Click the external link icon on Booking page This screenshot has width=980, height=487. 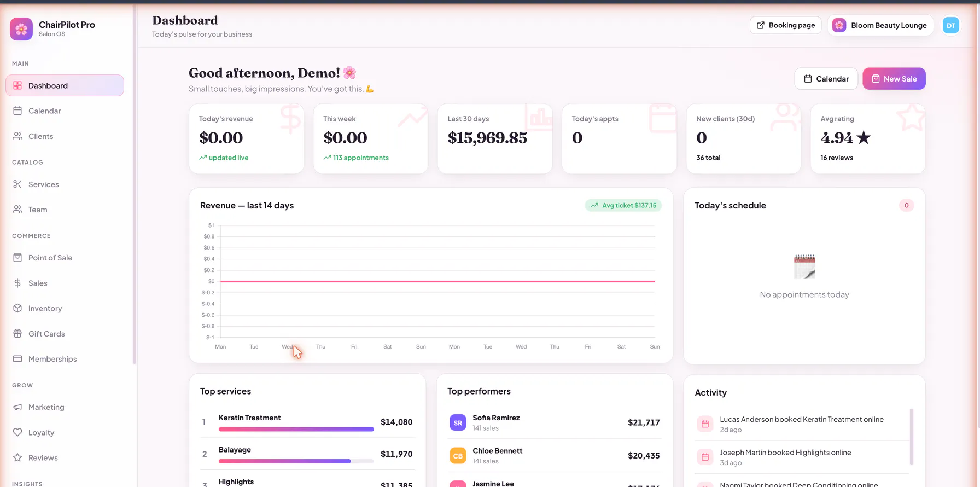point(760,25)
